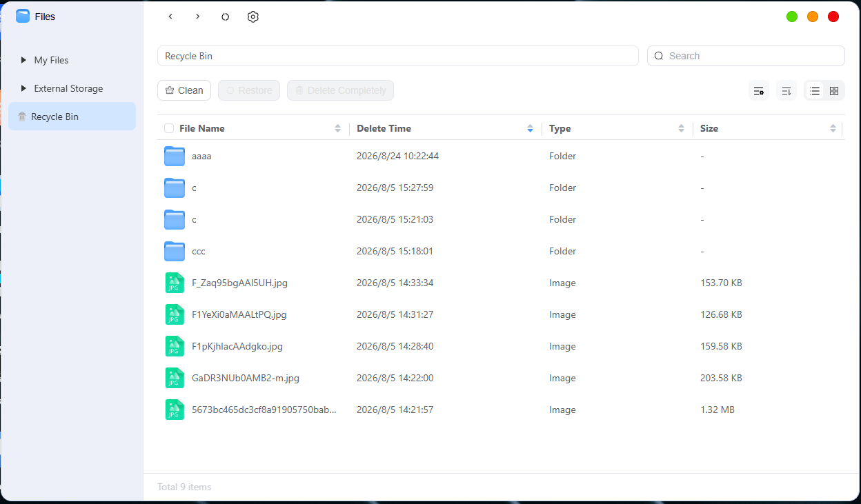Switch to list view
Viewport: 861px width, 504px height.
pos(815,90)
